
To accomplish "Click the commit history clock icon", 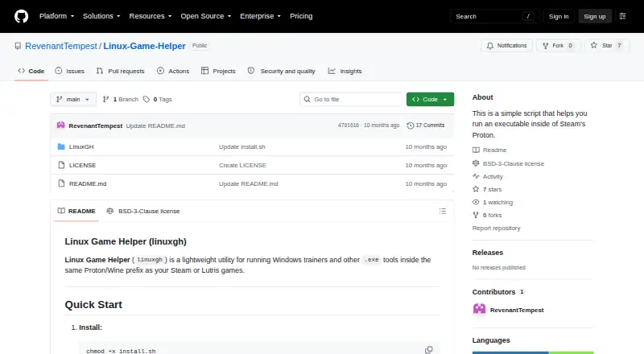I will (410, 126).
